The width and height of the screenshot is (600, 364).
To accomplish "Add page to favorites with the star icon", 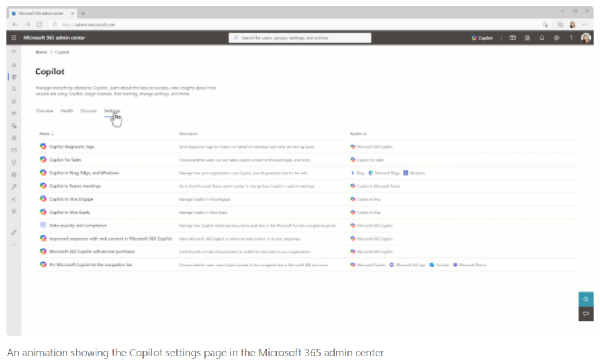I will point(546,25).
